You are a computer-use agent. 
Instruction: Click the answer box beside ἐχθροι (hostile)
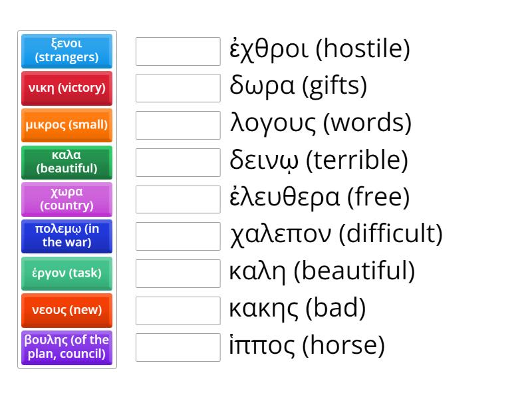coord(176,51)
